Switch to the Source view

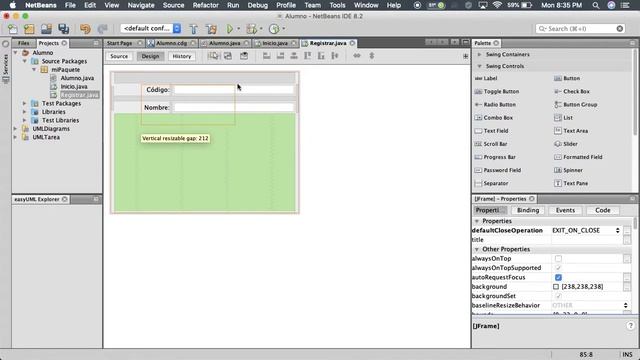click(119, 56)
